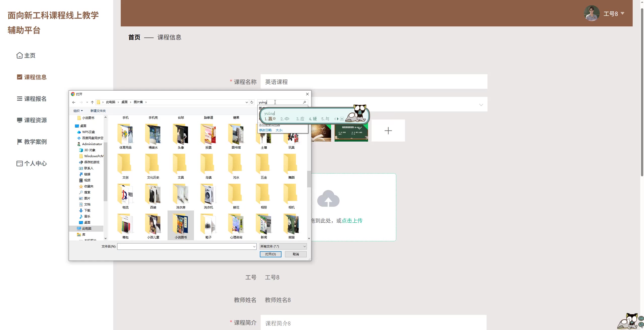
Task: Click the file list vertical scrollbar
Action: (x=309, y=179)
